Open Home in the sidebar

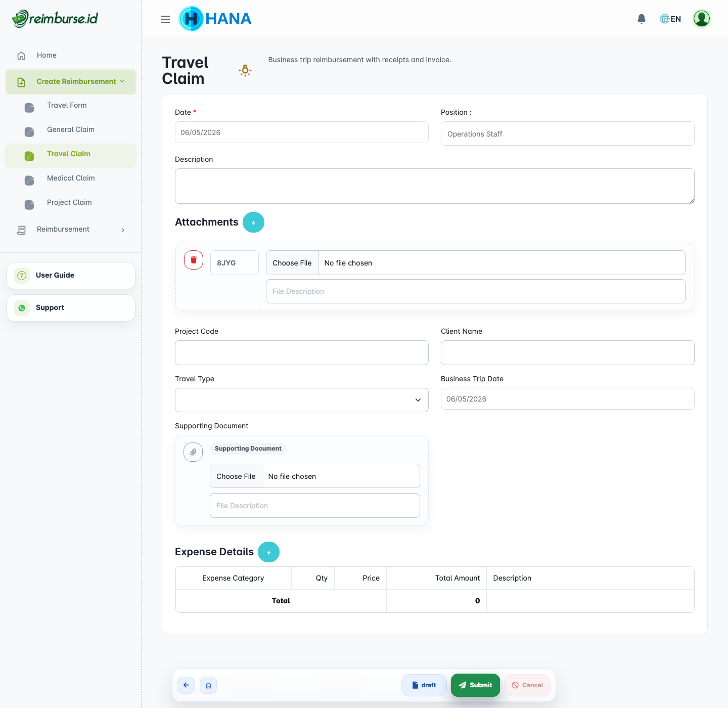click(x=47, y=55)
